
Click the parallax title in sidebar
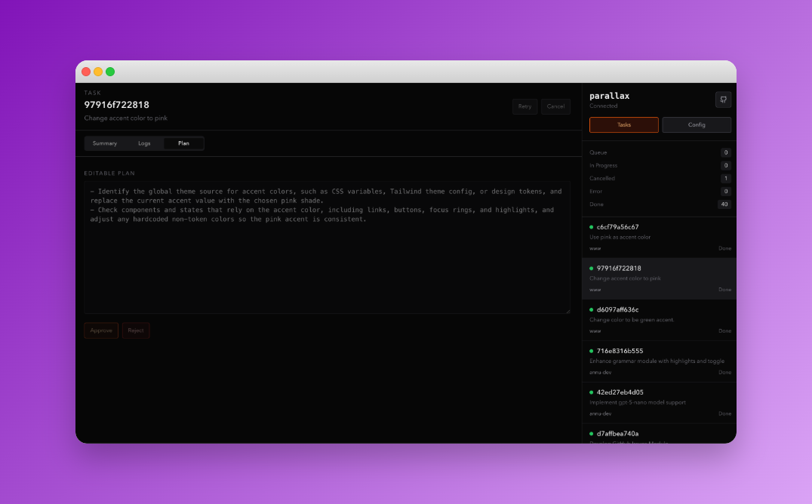click(x=610, y=96)
